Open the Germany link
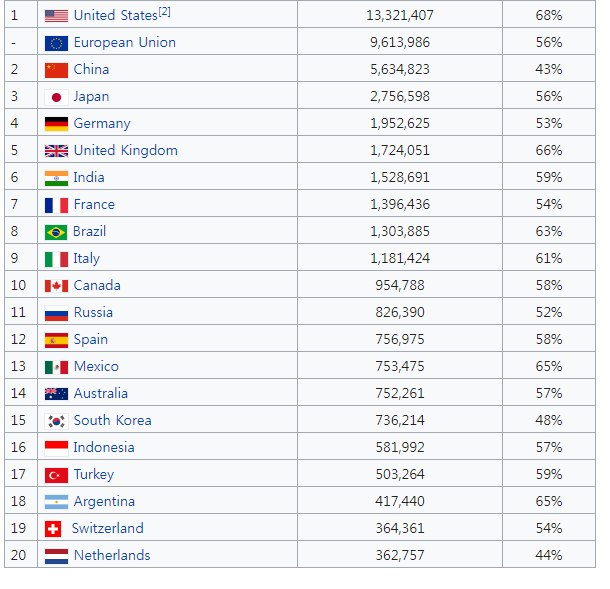Image resolution: width=610 pixels, height=589 pixels. click(102, 124)
